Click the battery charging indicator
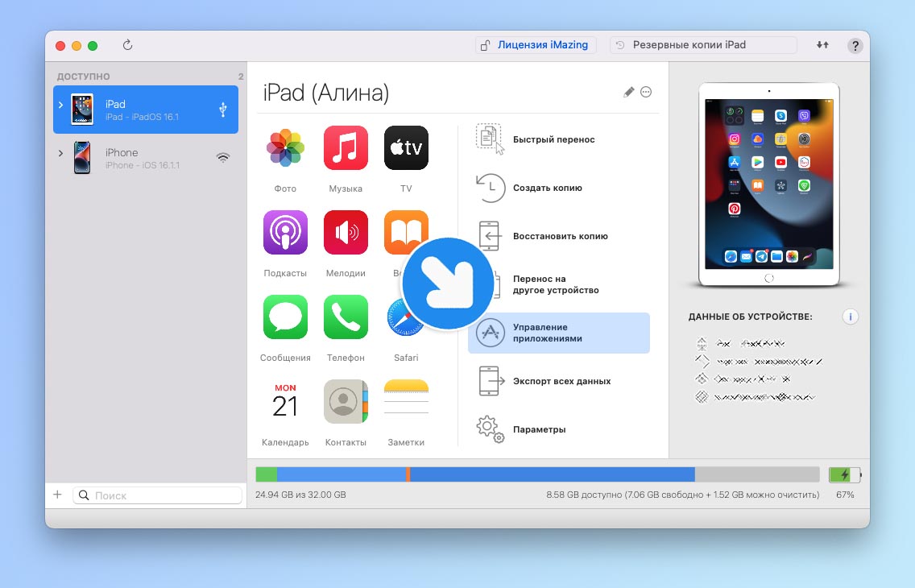This screenshot has width=915, height=588. (x=845, y=475)
